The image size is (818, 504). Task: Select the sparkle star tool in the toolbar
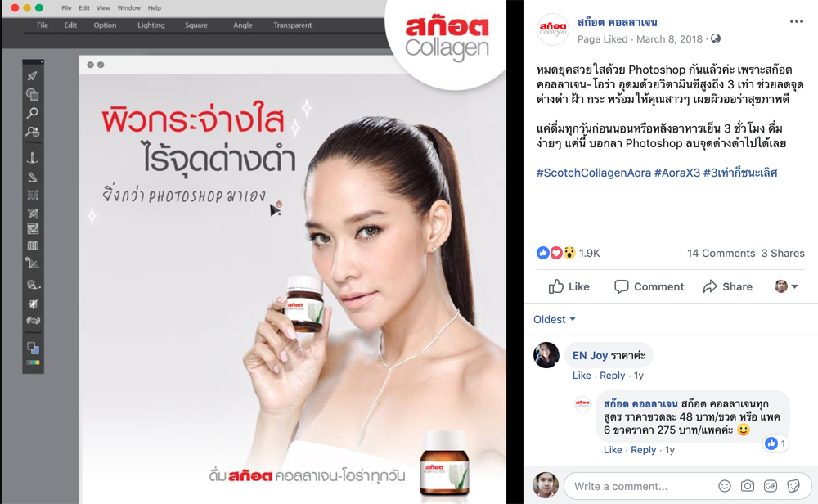point(33,304)
